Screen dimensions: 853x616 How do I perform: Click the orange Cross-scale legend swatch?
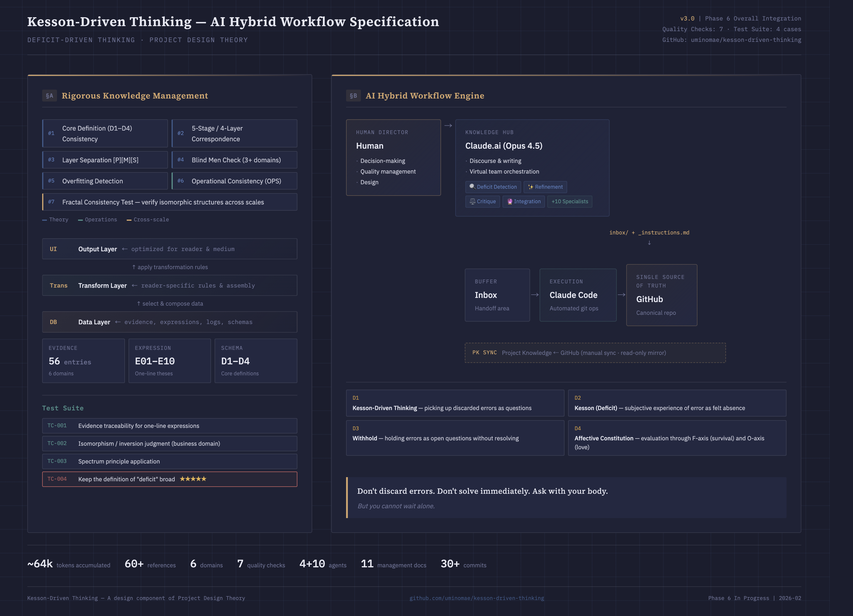point(129,220)
